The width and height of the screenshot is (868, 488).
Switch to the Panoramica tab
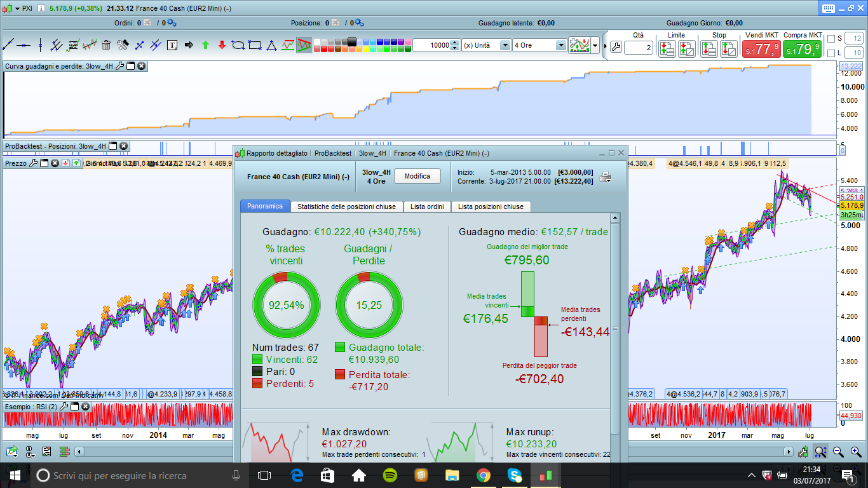pyautogui.click(x=265, y=207)
